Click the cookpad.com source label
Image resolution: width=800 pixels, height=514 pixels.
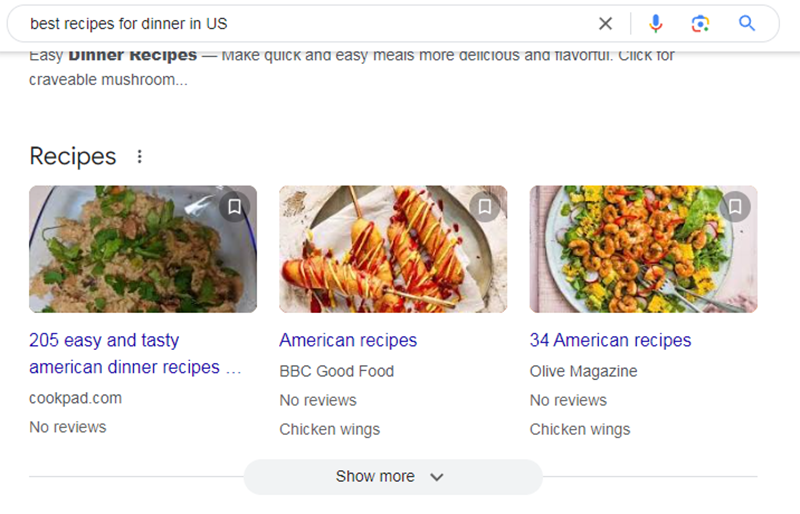coord(75,397)
